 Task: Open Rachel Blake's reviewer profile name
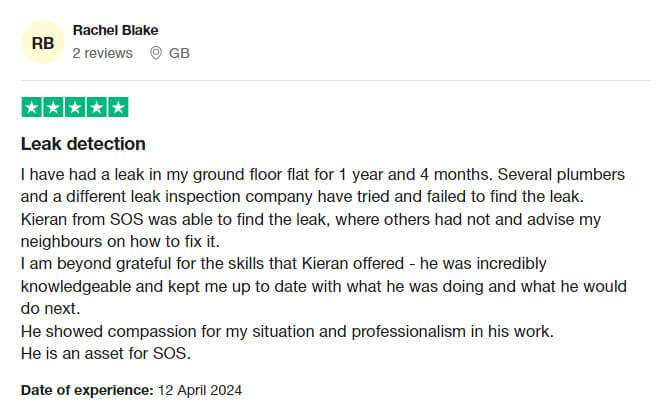(115, 30)
